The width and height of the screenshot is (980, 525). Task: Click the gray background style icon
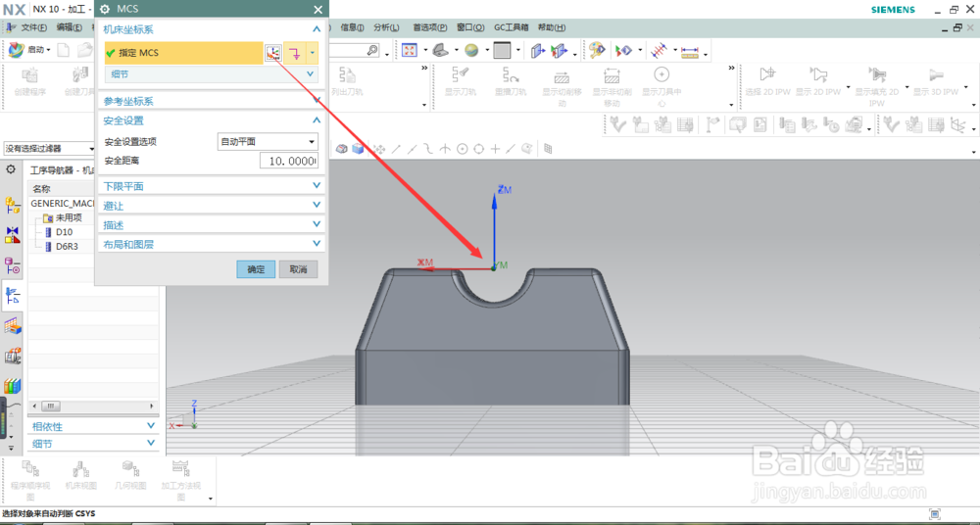coord(502,51)
